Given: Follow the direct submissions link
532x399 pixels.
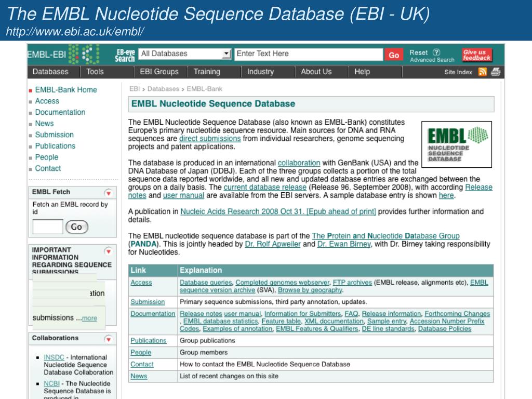Looking at the screenshot, I should pos(210,138).
